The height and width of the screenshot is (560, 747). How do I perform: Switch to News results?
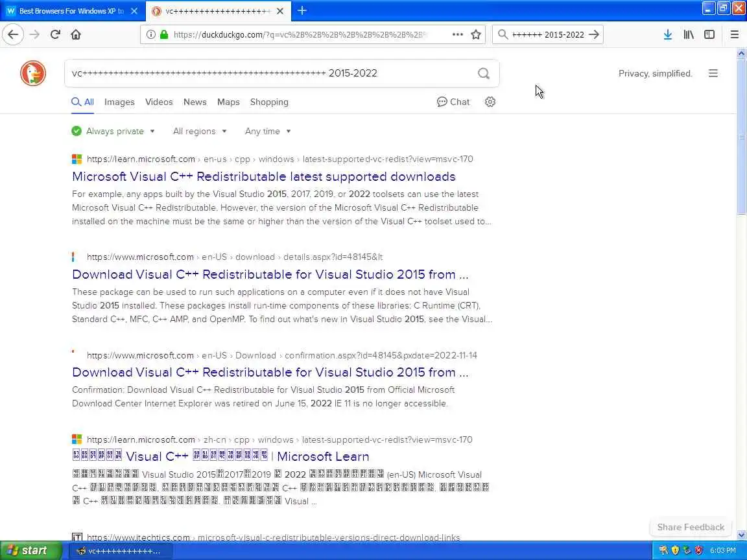(x=195, y=102)
